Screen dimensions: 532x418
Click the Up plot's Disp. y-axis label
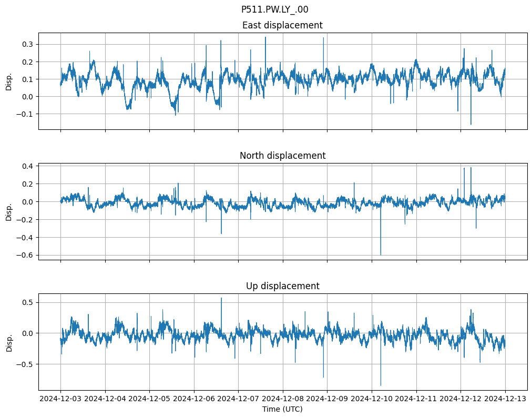tap(8, 342)
